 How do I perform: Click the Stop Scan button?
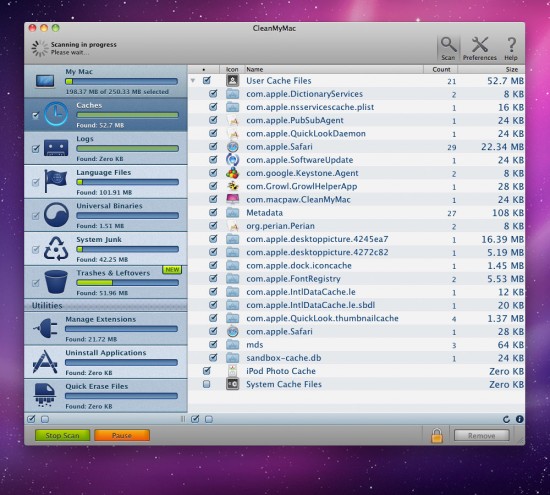[62, 435]
